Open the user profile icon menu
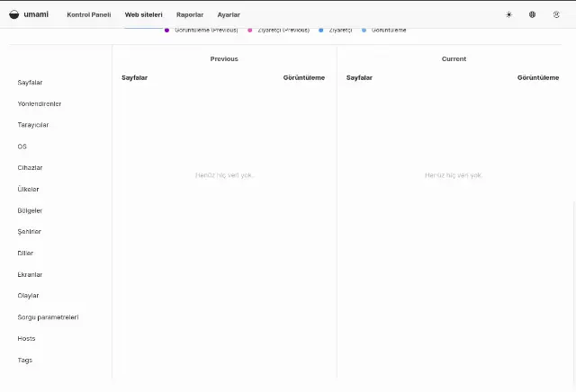Screen dimensions: 576x392 click(556, 14)
